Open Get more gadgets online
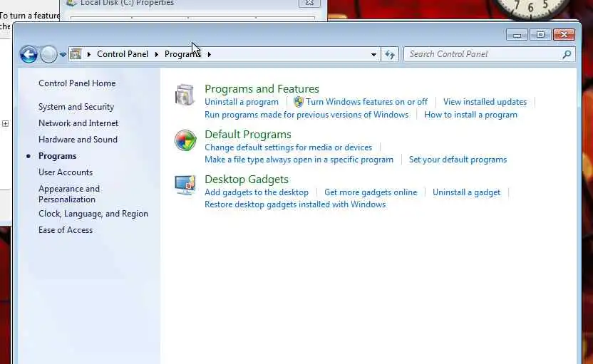The height and width of the screenshot is (364, 593). coord(371,192)
